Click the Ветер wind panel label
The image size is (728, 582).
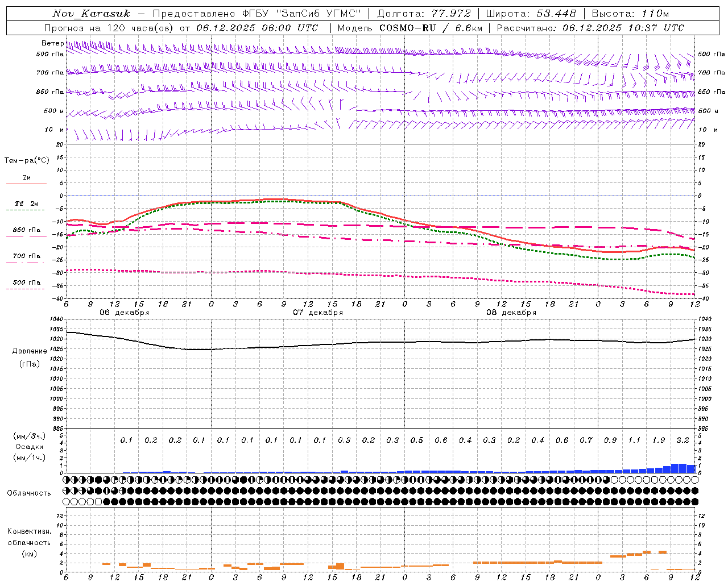(x=53, y=43)
